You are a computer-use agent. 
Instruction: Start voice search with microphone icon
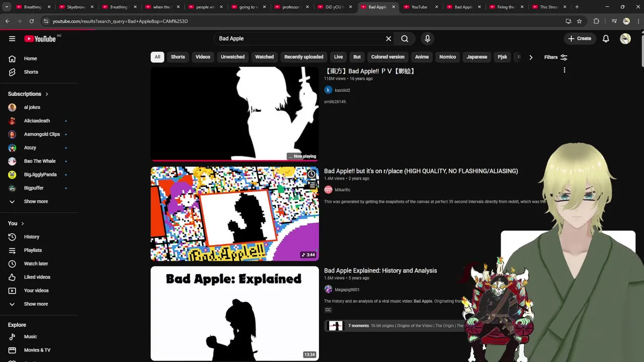click(x=428, y=39)
